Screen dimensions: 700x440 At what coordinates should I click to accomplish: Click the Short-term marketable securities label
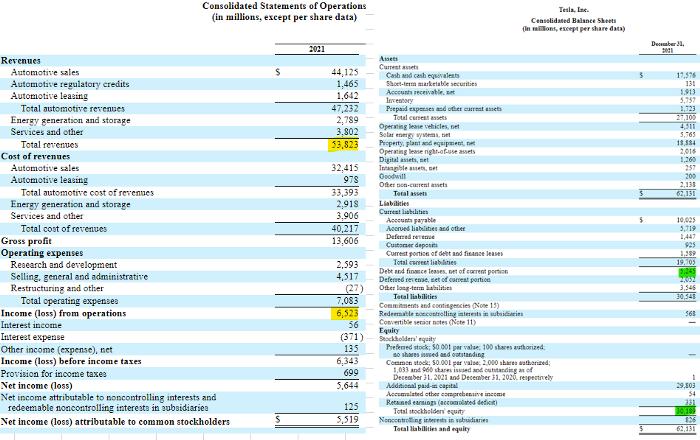[431, 84]
